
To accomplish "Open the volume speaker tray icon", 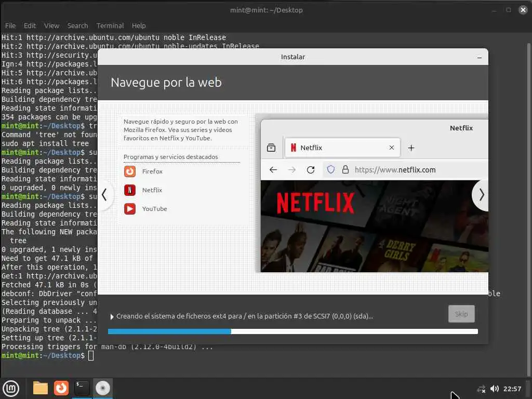I will point(495,389).
